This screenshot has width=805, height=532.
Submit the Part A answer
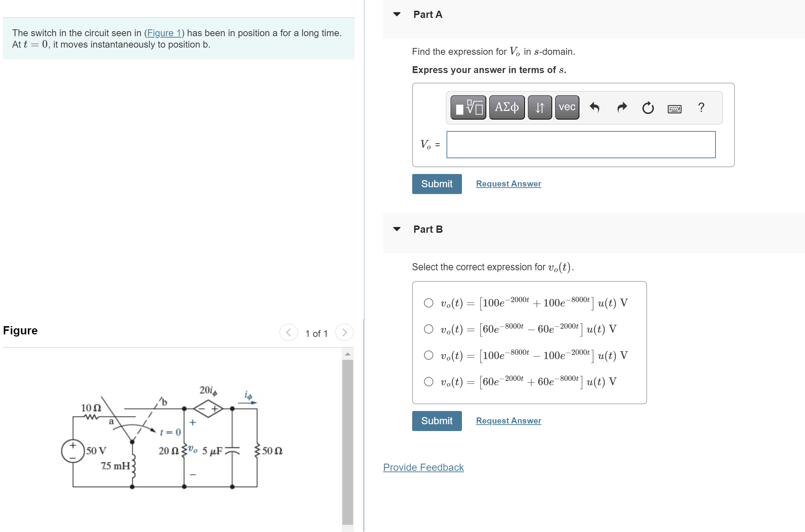[x=437, y=184]
